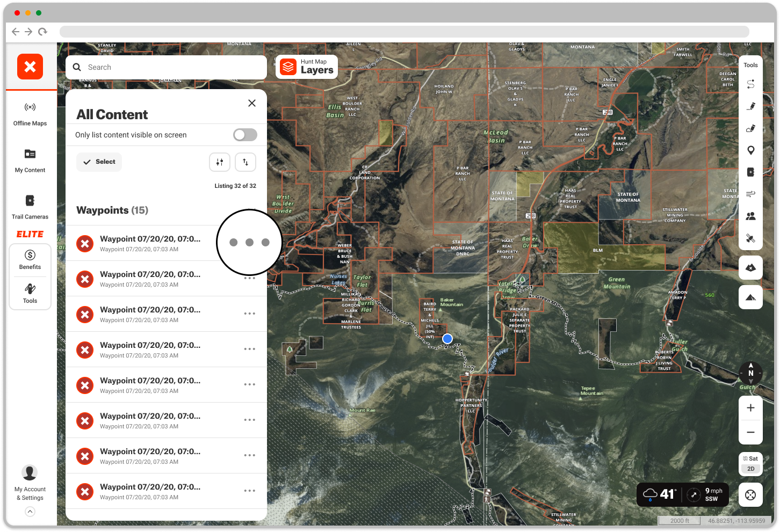Viewport: 780px width, 532px height.
Task: Click the north compass indicator
Action: pos(751,373)
